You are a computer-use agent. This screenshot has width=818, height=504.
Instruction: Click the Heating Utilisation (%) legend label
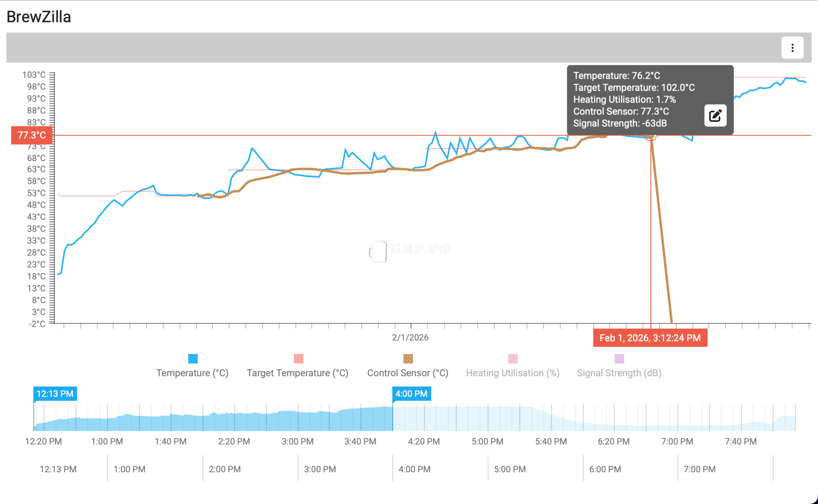pos(512,373)
